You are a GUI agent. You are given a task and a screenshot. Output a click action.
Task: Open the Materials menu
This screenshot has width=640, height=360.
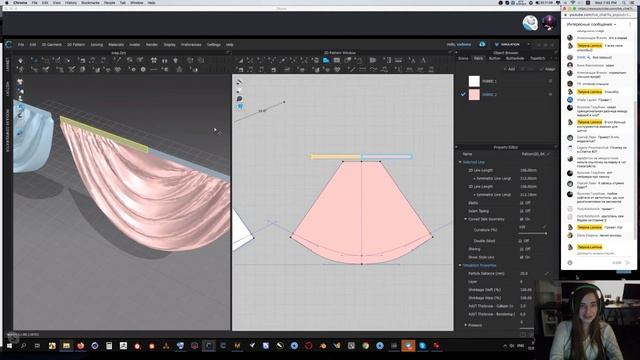(116, 44)
